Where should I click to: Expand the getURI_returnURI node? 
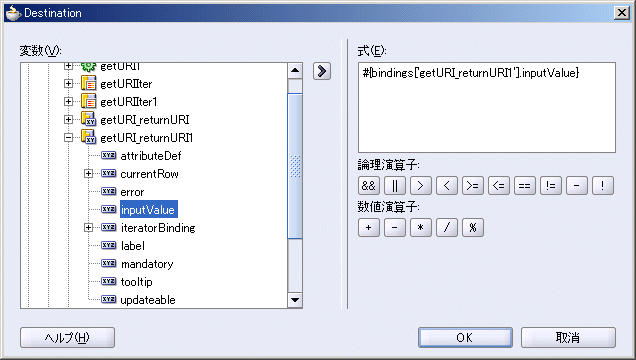pyautogui.click(x=68, y=120)
